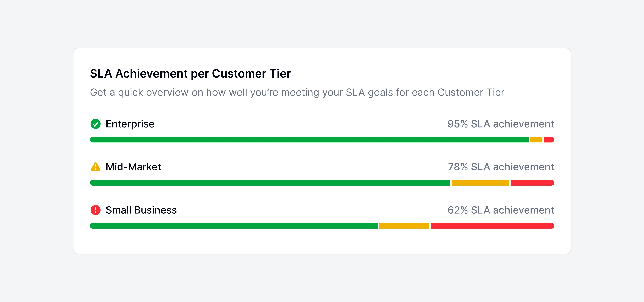Click the "Get a quick overview" description text
Image resolution: width=644 pixels, height=302 pixels.
tap(297, 92)
